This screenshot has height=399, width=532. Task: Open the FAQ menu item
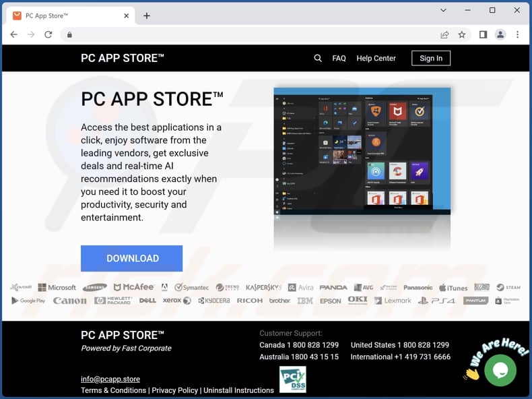pyautogui.click(x=339, y=59)
